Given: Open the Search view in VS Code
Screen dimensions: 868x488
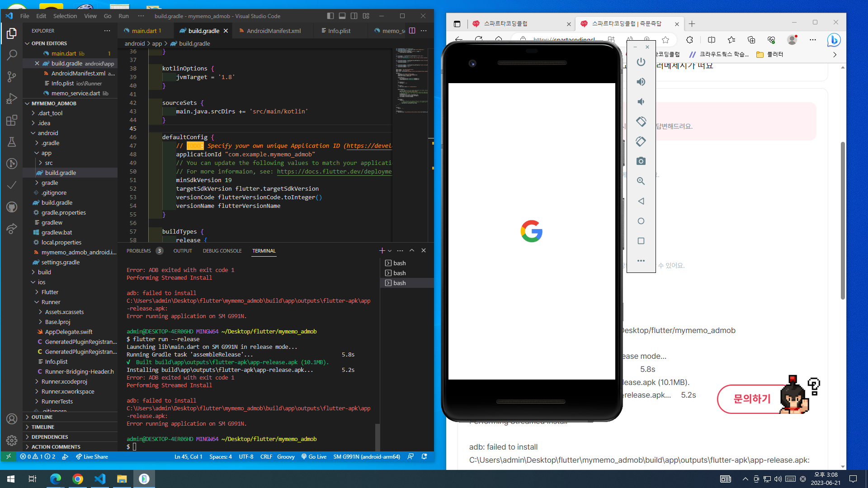Looking at the screenshot, I should (12, 55).
